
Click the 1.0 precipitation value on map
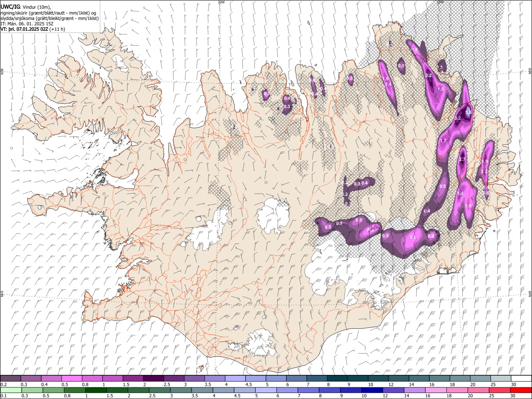(x=468, y=206)
